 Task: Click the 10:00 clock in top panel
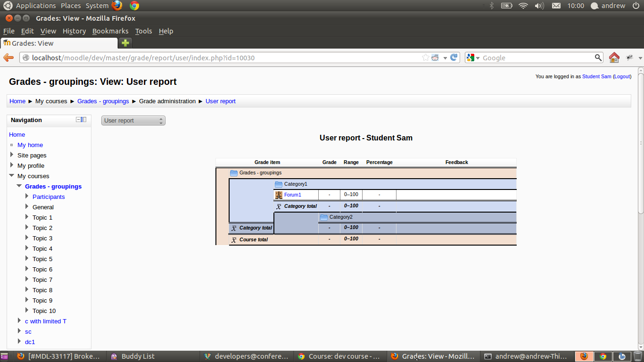[x=576, y=6]
